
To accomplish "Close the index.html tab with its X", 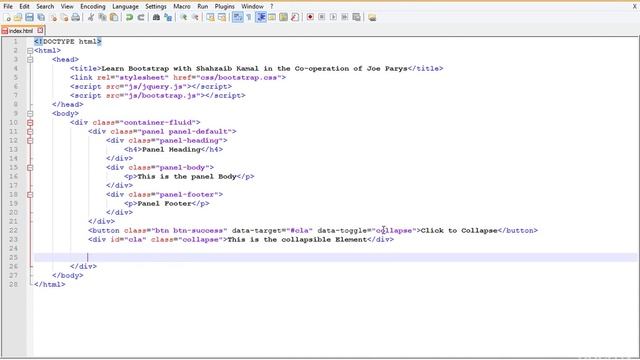I will [x=40, y=30].
